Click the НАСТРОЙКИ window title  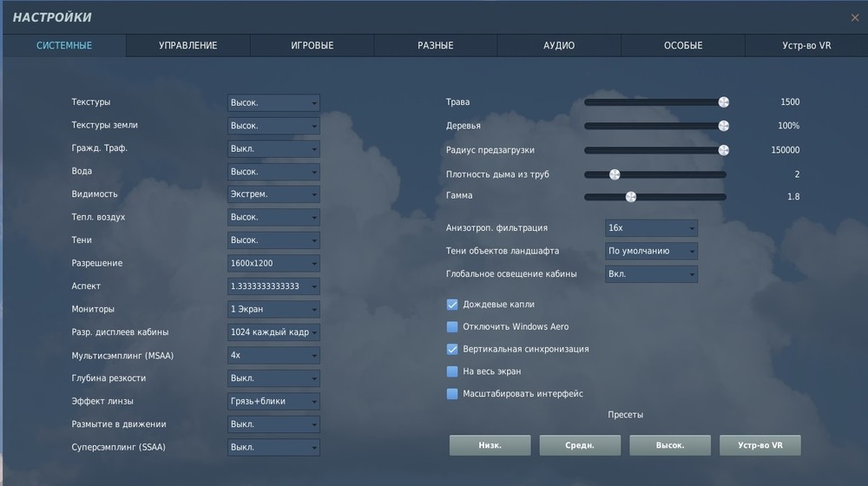click(x=52, y=17)
